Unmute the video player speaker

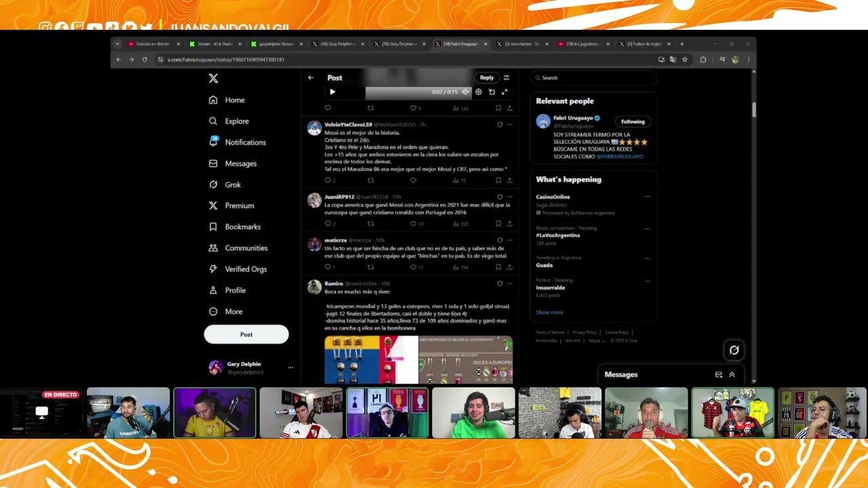coord(465,91)
